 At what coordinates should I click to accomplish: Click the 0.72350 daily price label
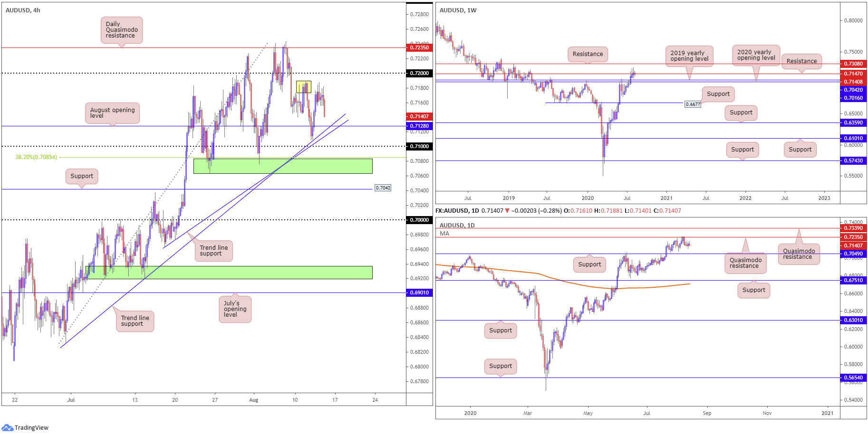point(853,237)
